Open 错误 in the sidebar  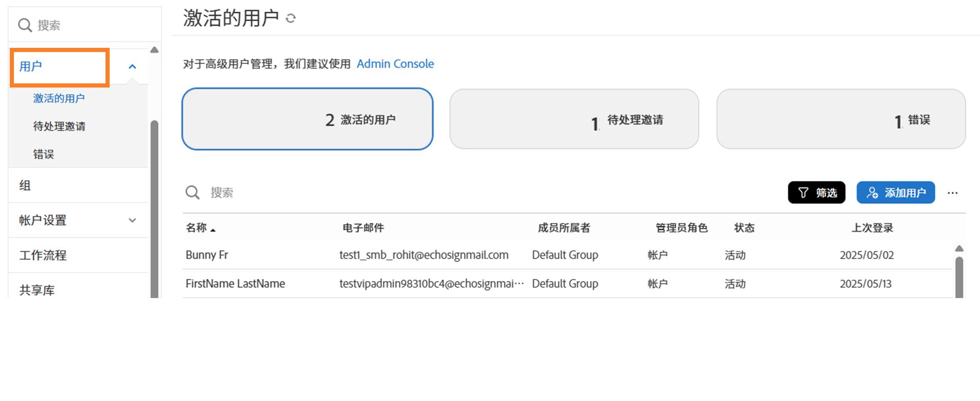click(x=44, y=154)
